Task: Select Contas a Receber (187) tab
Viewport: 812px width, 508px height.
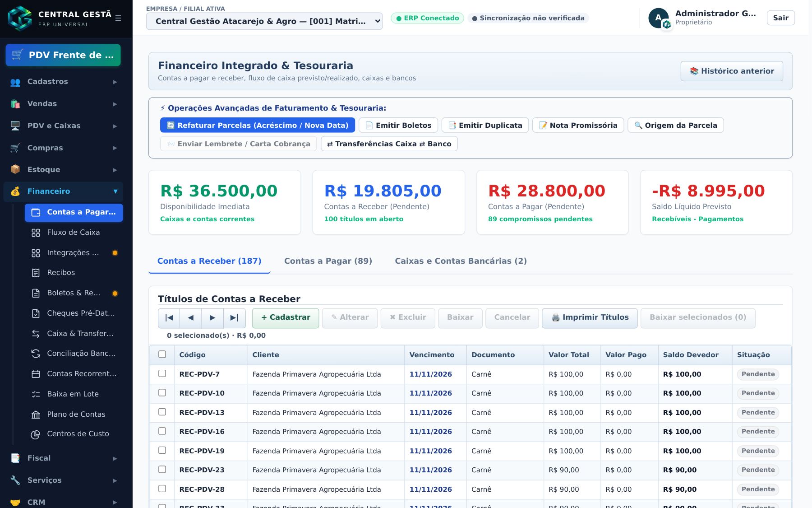Action: (209, 261)
